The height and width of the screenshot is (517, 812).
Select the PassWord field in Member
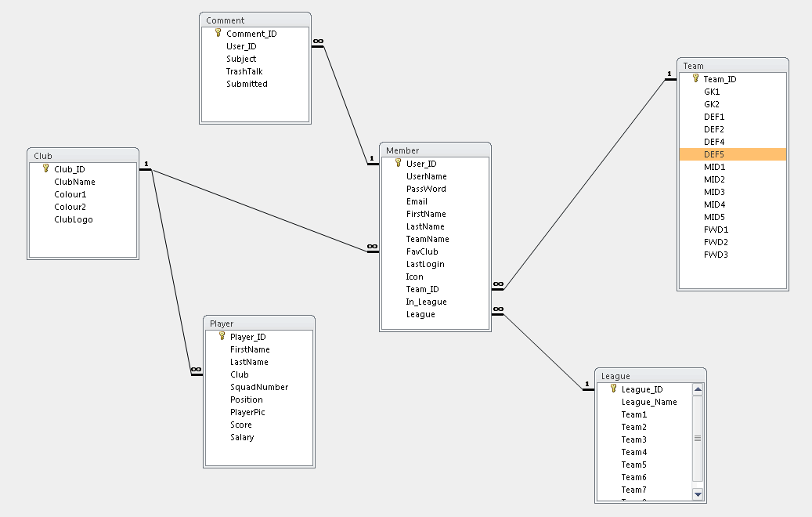coord(426,189)
